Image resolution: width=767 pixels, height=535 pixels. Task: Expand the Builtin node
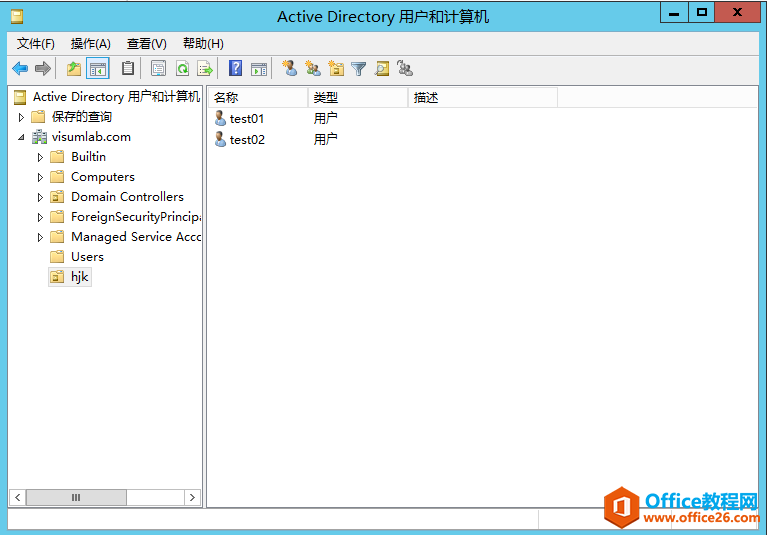click(x=40, y=157)
